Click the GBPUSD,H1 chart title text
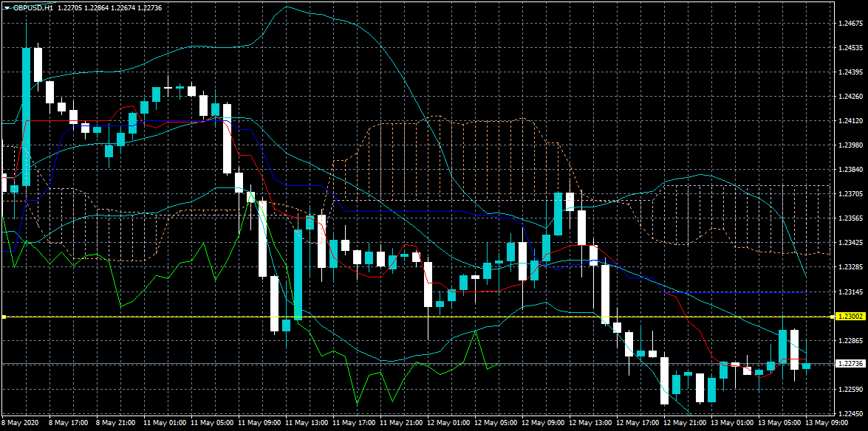The width and height of the screenshot is (868, 431). [x=32, y=8]
